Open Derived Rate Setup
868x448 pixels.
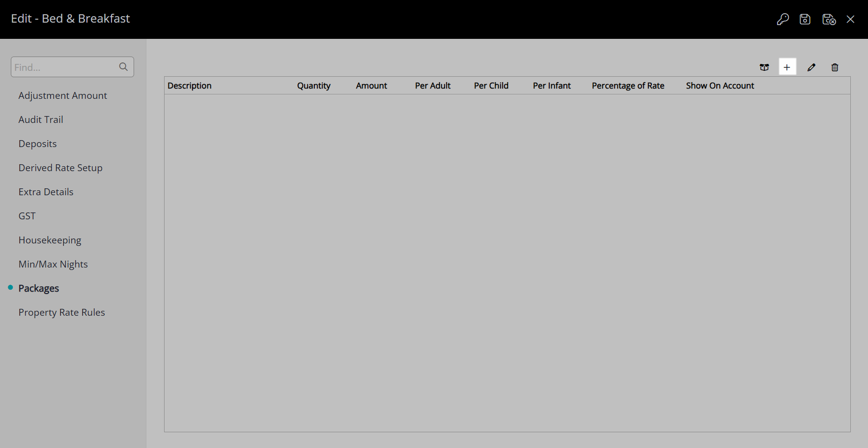pyautogui.click(x=60, y=168)
